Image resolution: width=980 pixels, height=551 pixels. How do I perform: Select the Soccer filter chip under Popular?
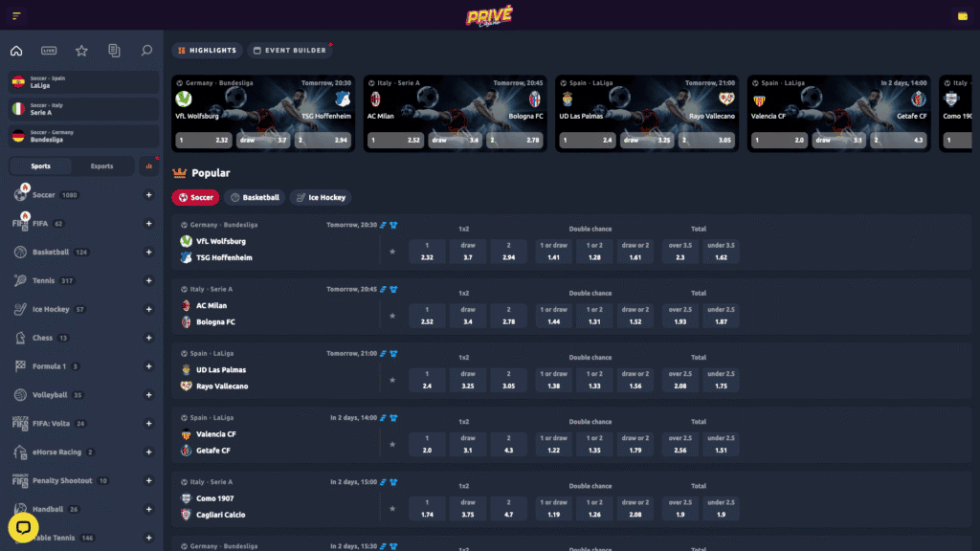point(195,197)
